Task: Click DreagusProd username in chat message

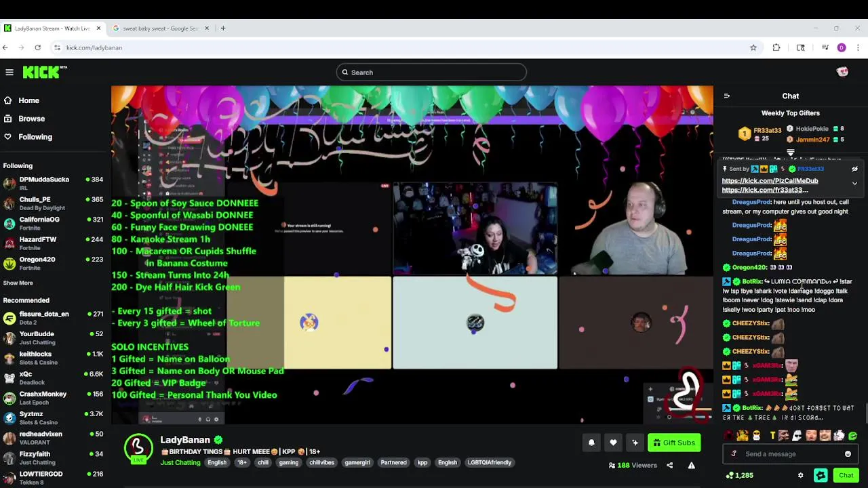Action: click(x=751, y=202)
